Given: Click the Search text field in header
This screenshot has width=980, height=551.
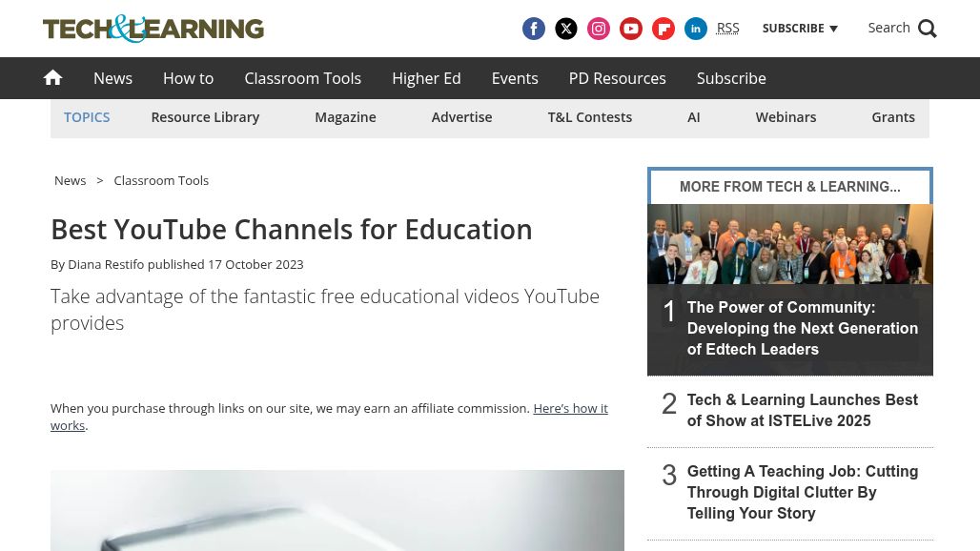Looking at the screenshot, I should tap(888, 28).
